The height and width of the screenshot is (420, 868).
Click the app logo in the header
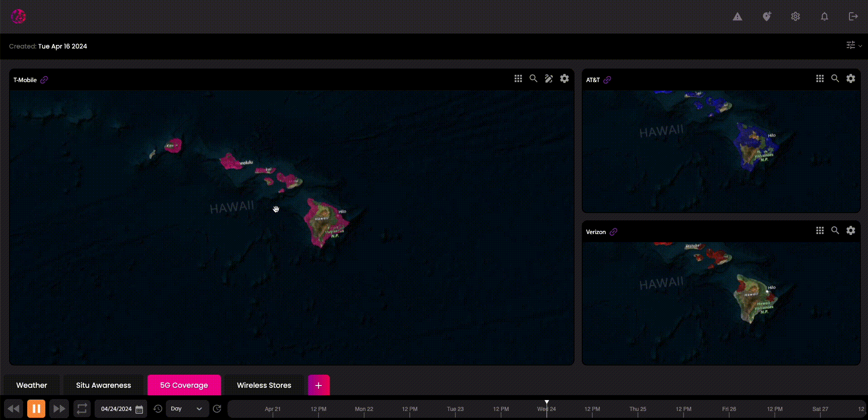point(18,16)
